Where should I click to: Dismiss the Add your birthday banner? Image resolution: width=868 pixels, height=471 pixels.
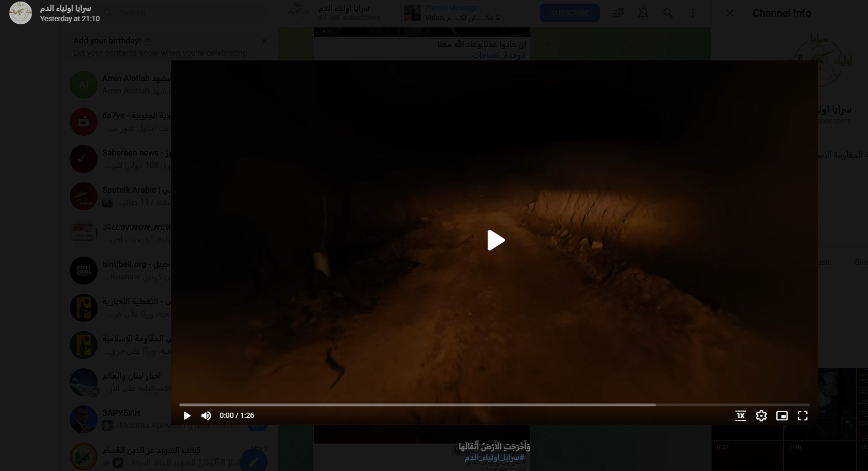click(264, 41)
